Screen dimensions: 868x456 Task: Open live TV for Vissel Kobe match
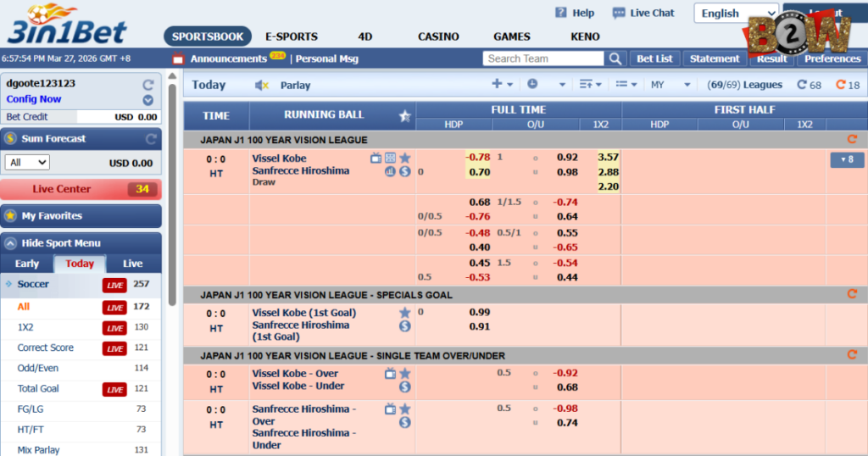coord(376,158)
